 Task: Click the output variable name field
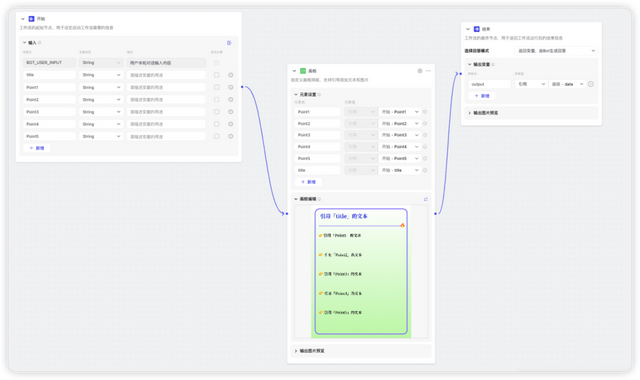coord(489,84)
